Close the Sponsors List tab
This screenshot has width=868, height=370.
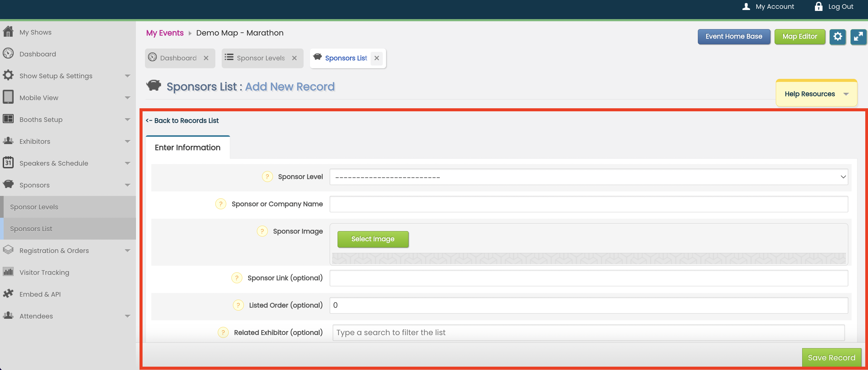coord(377,58)
